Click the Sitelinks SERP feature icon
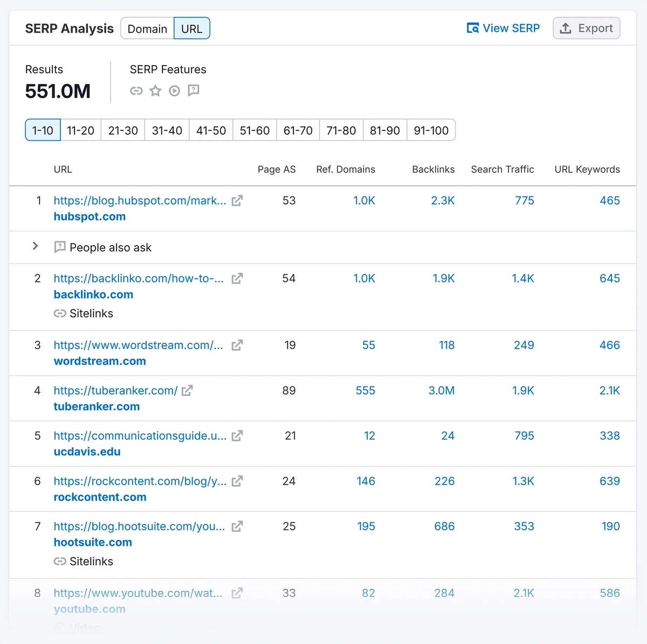 (136, 91)
